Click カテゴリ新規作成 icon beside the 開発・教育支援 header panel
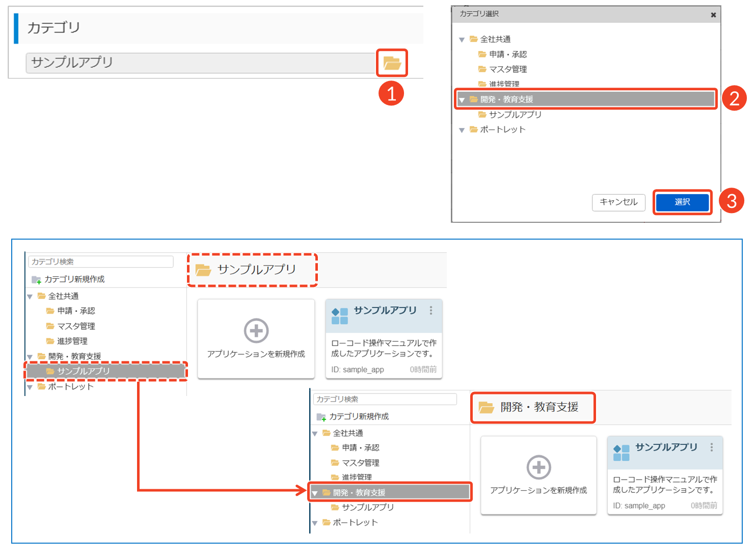The width and height of the screenshot is (756, 554). [x=321, y=417]
